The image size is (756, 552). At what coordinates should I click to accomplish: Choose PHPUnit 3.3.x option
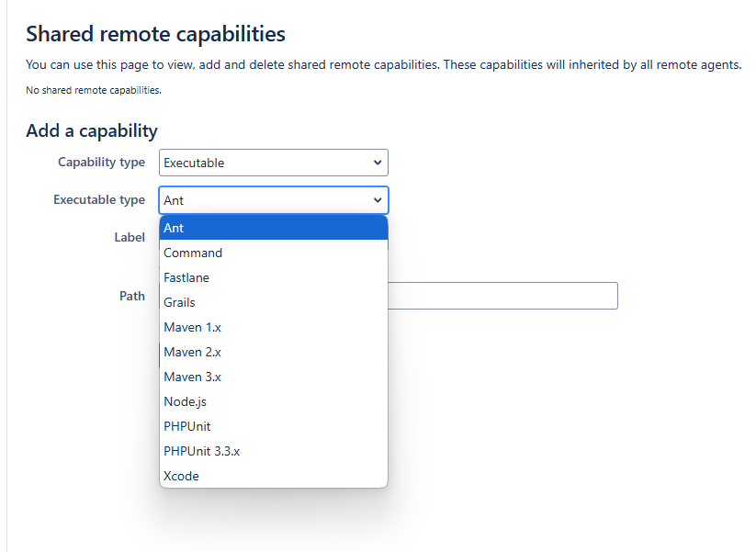point(274,451)
